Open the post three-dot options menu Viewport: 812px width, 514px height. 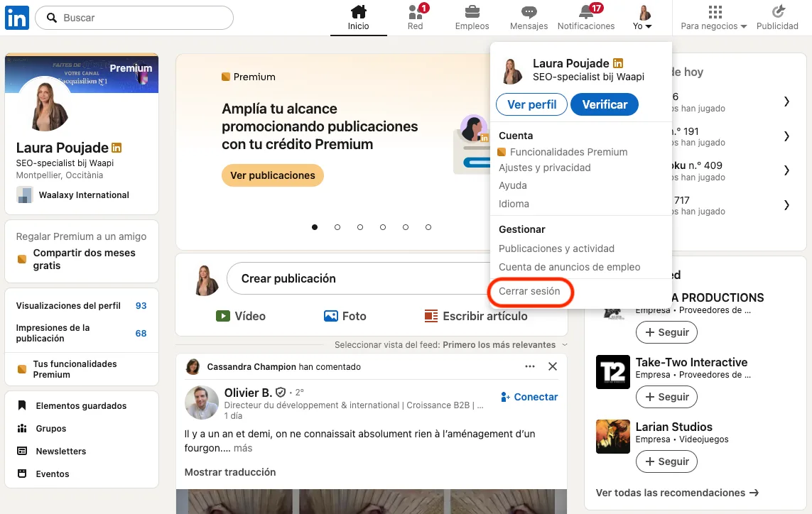[530, 366]
